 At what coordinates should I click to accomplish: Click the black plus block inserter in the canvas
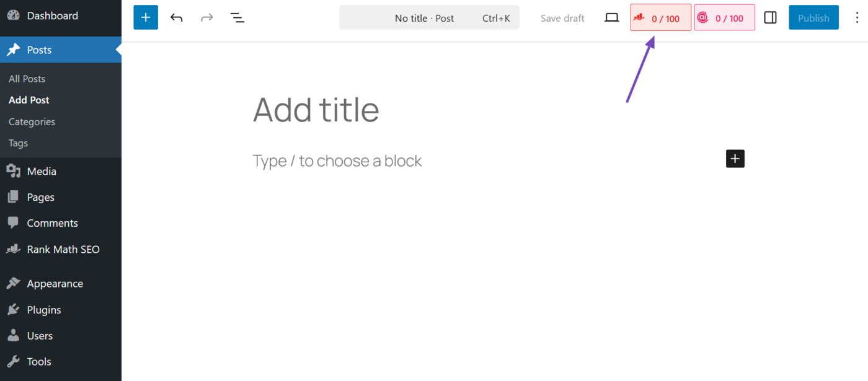[x=735, y=159]
